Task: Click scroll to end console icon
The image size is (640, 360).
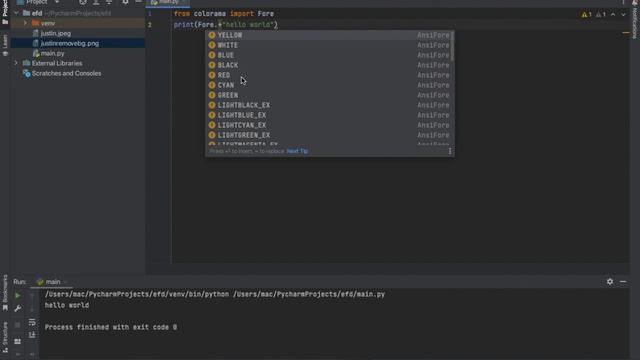Action: coord(32,335)
